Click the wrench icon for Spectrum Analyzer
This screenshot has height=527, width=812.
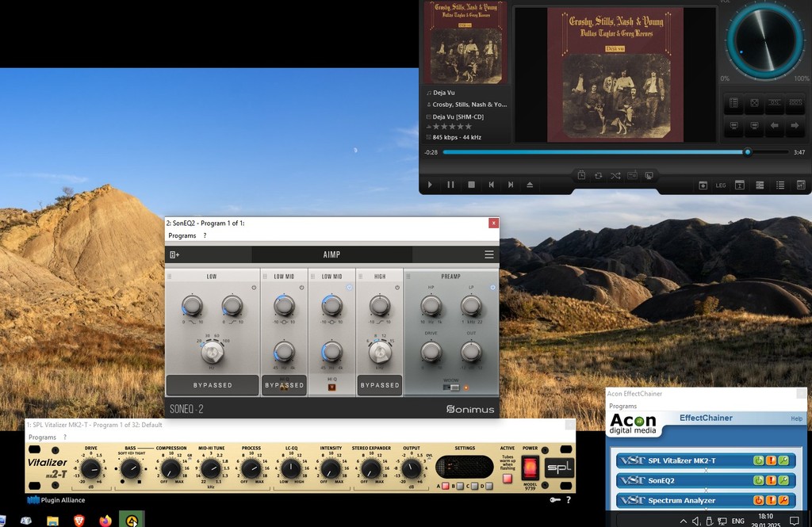tap(783, 500)
